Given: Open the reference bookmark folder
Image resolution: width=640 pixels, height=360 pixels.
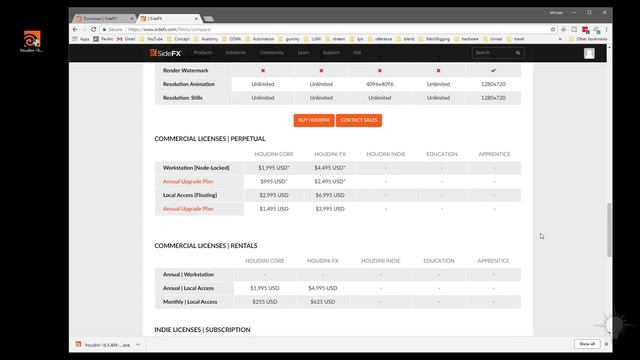Looking at the screenshot, I should pyautogui.click(x=380, y=39).
